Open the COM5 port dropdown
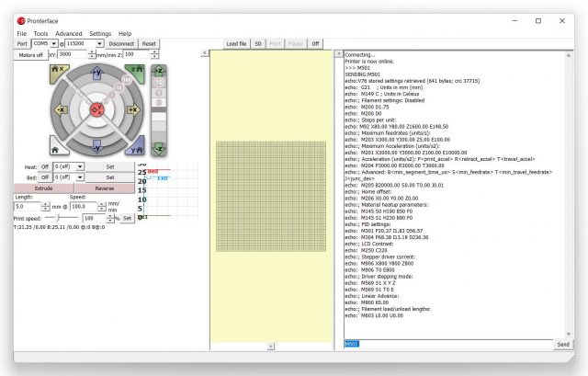Screen dimensions: 588x376 click(x=54, y=44)
